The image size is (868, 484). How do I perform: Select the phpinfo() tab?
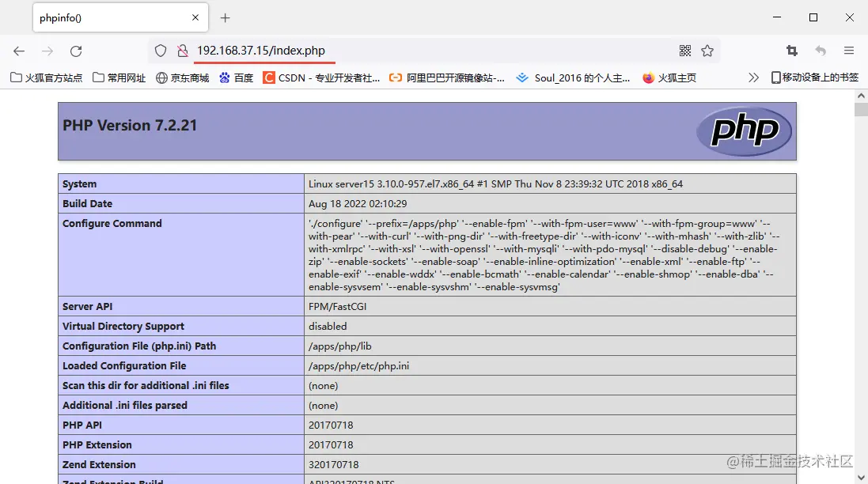[121, 17]
